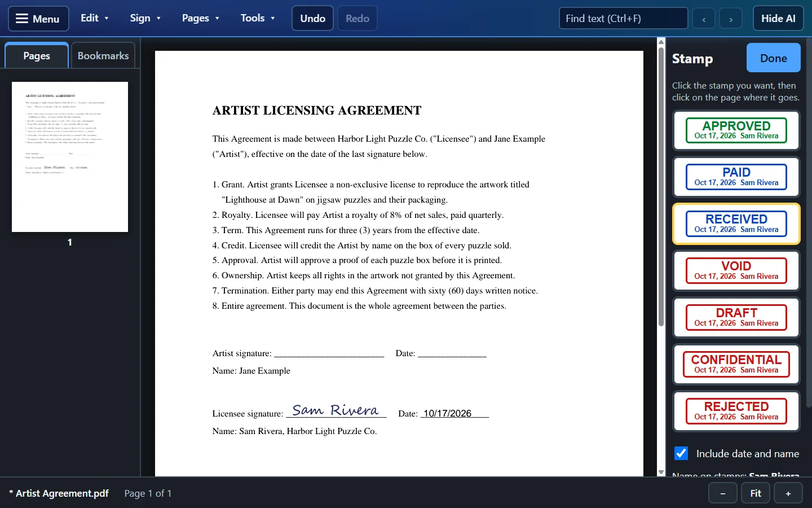Open the hamburger Menu button
Viewport: 812px width, 508px height.
point(38,19)
